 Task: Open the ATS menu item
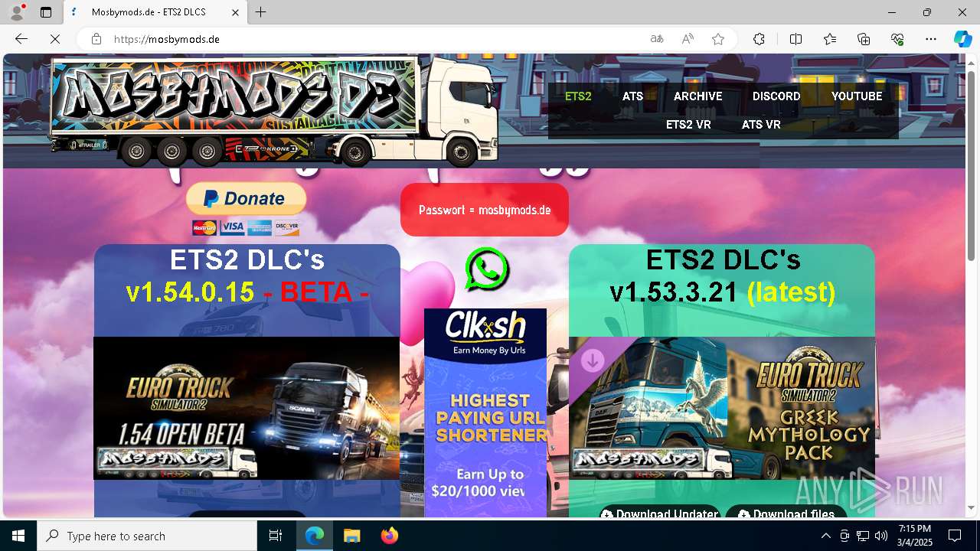pos(632,96)
